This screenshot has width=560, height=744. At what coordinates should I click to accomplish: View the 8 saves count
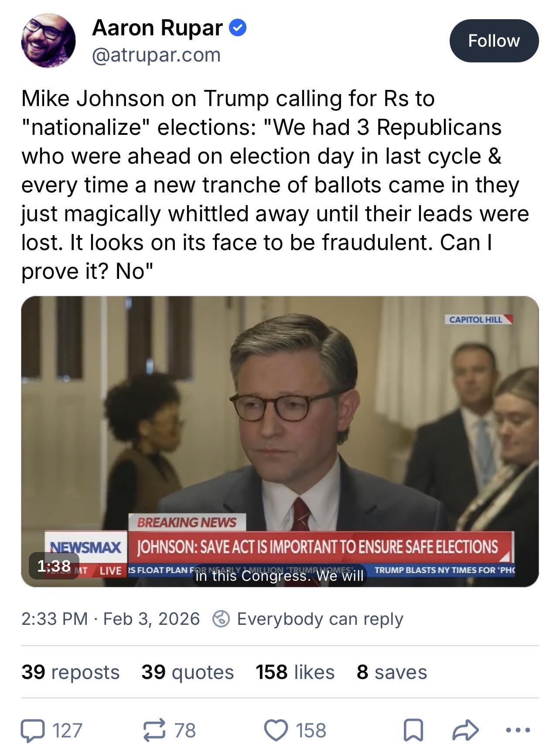(x=391, y=672)
